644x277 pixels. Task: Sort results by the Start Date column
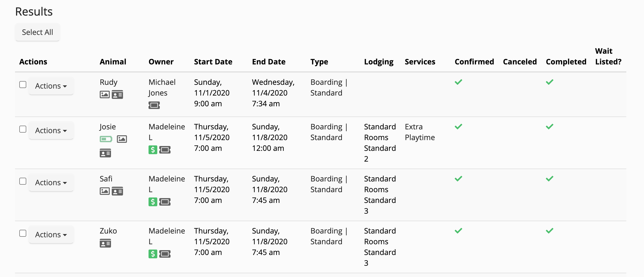coord(213,62)
